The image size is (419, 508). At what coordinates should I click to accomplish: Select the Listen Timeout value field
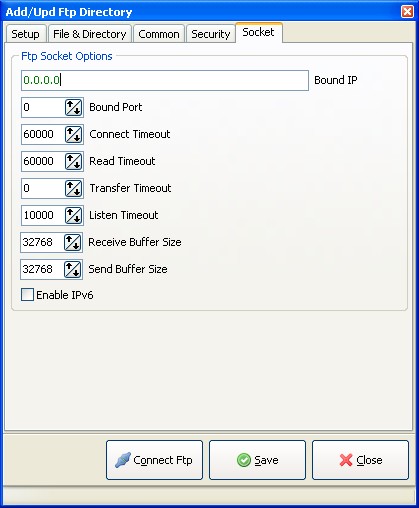coord(43,215)
